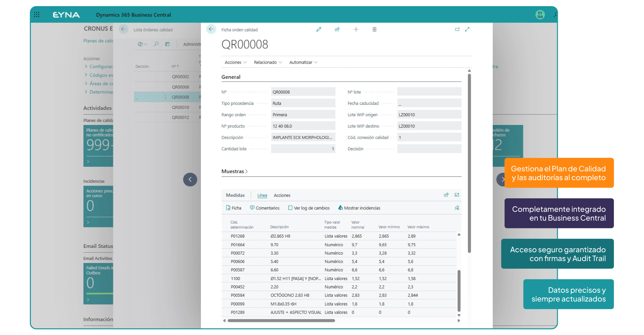Click the Nº producto field
644x335 pixels.
point(303,126)
